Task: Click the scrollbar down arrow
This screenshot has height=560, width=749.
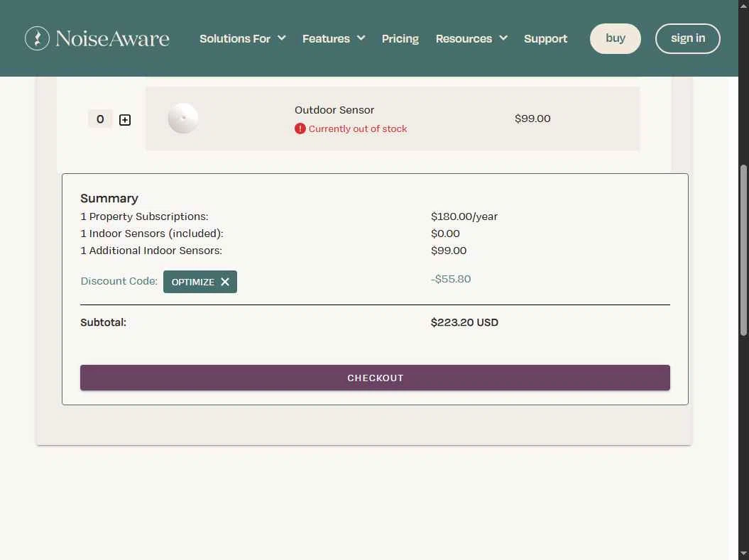Action: click(x=743, y=554)
